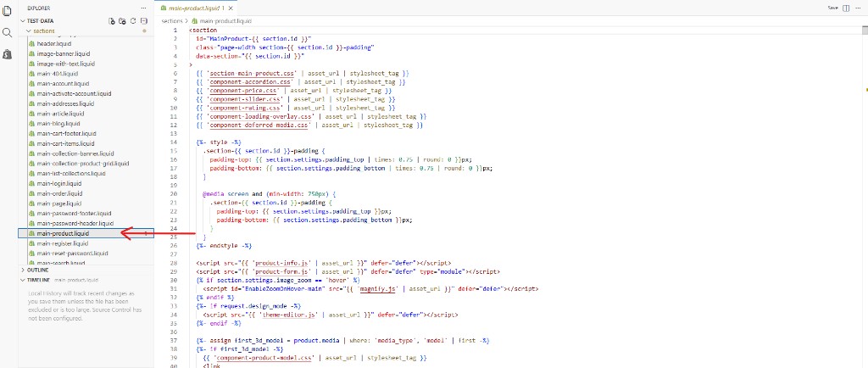Open main-article.liquid file
868x368 pixels.
60,114
